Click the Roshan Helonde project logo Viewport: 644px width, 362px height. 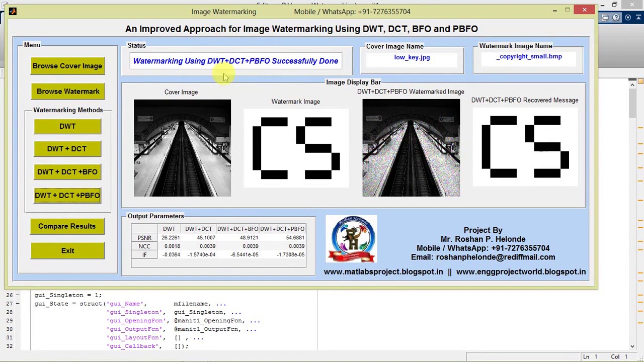click(x=351, y=239)
